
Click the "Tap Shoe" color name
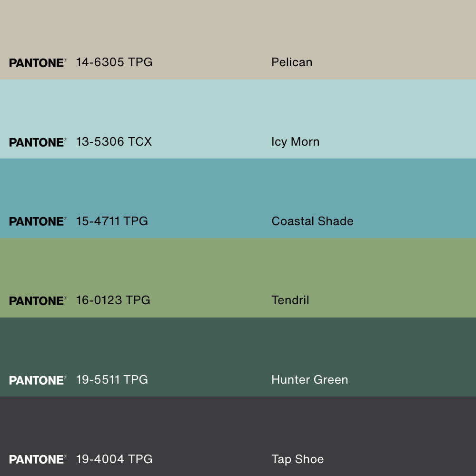297,459
